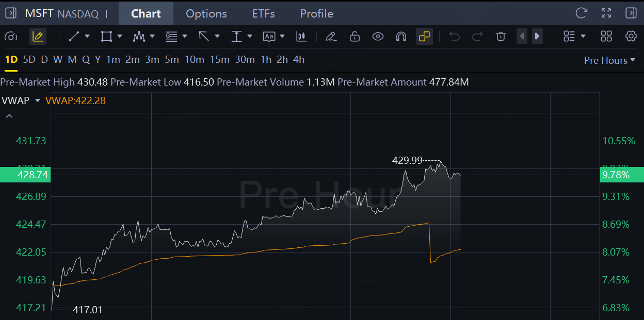The width and height of the screenshot is (644, 320).
Task: Toggle the lock drawings padlock
Action: click(x=355, y=36)
